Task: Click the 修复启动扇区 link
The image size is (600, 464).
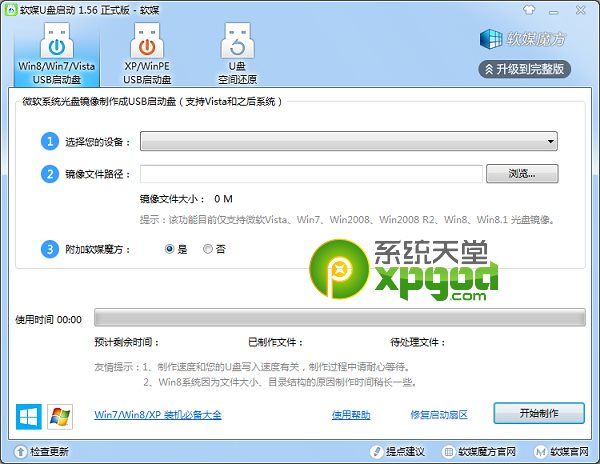Action: coord(439,415)
